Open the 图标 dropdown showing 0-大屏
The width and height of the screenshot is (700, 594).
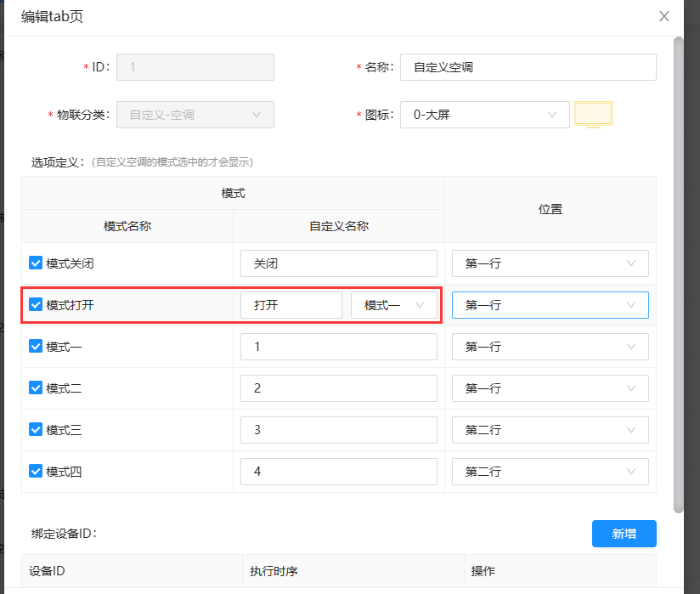click(484, 115)
